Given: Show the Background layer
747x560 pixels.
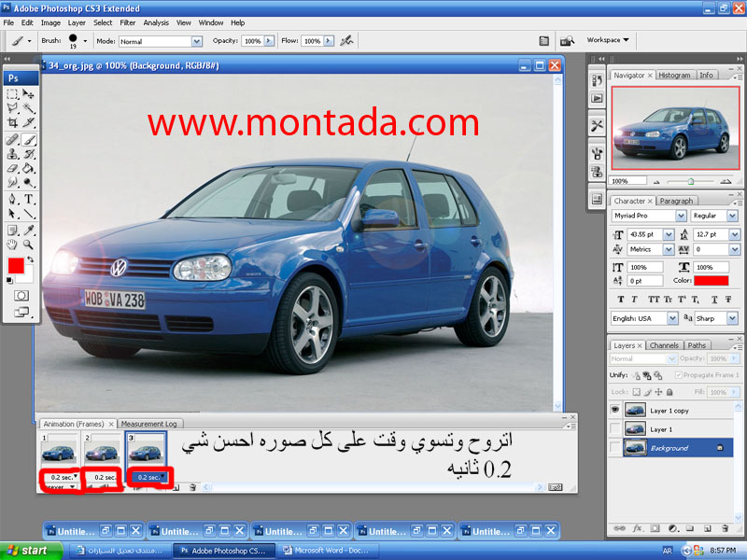Looking at the screenshot, I should [614, 448].
